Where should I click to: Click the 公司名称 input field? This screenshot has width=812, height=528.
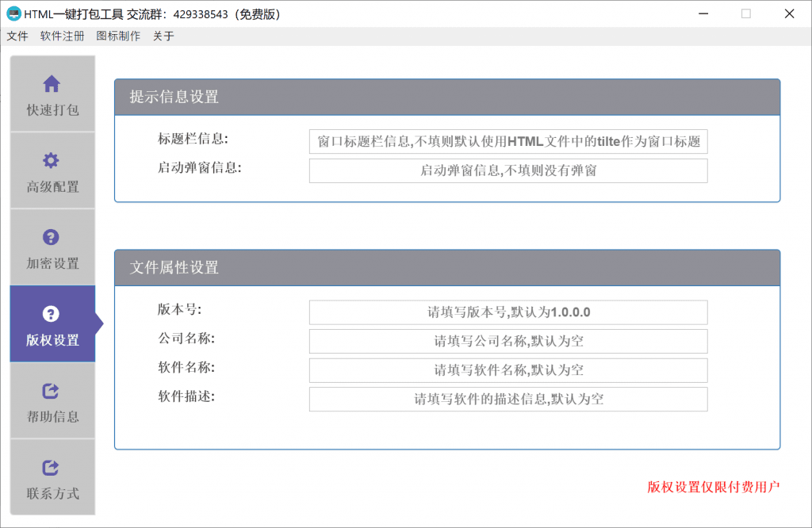click(x=507, y=341)
